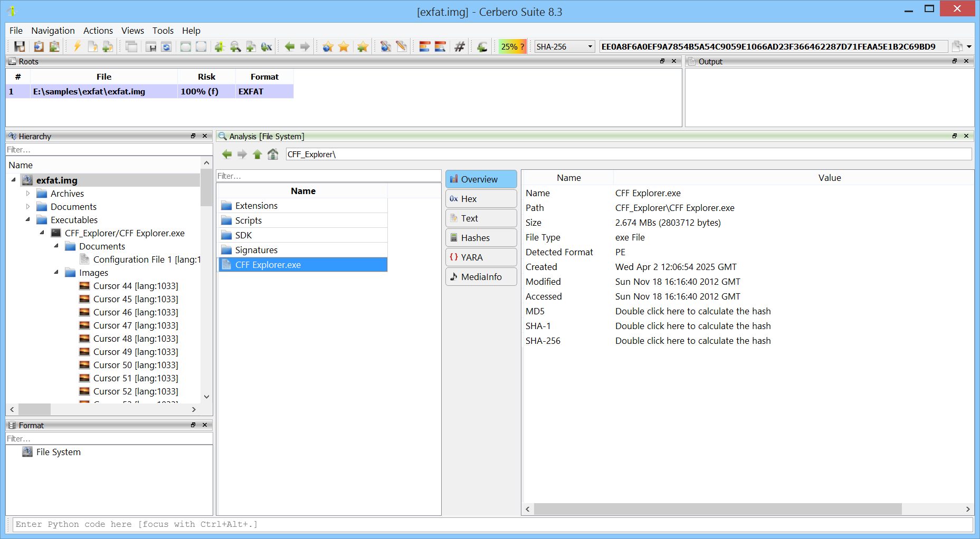Open the Views menu
Image resolution: width=980 pixels, height=539 pixels.
pos(132,31)
